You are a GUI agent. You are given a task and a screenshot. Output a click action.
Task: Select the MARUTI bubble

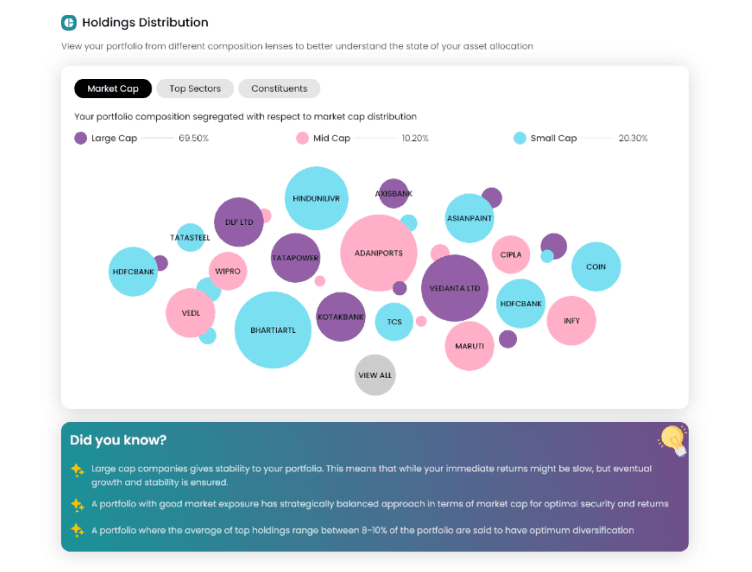(x=470, y=346)
